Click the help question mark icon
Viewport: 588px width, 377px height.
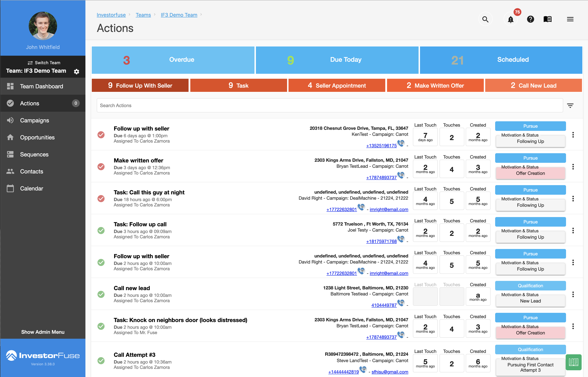pyautogui.click(x=530, y=19)
